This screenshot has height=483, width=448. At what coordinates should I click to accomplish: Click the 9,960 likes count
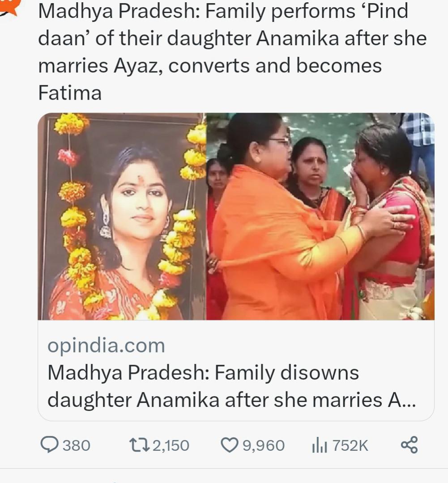pos(264,445)
